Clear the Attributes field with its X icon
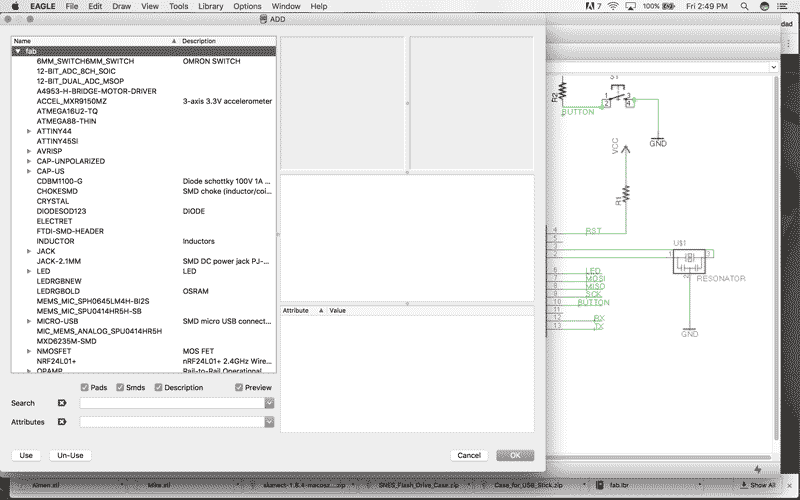 click(x=62, y=422)
